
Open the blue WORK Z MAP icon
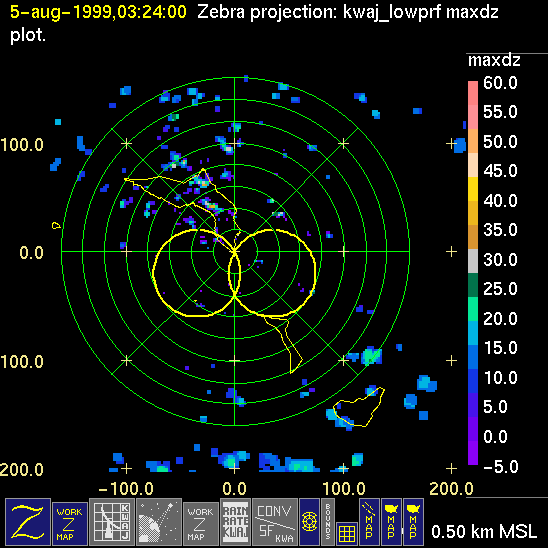click(x=70, y=524)
